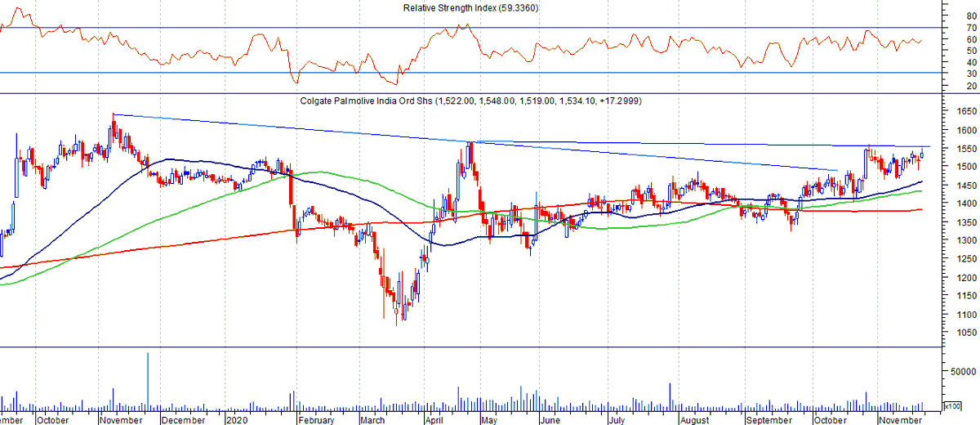Viewport: 980px width, 425px height.
Task: Click the November label preceding December
Action: click(x=122, y=420)
